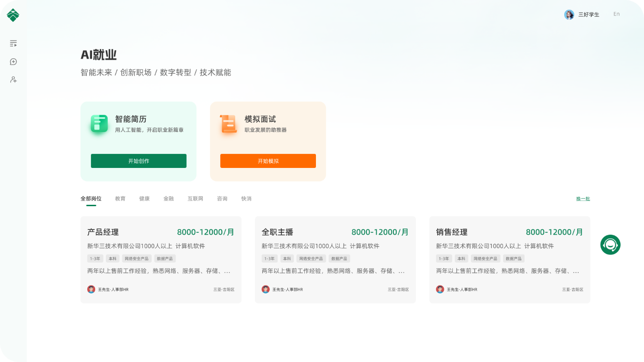Viewport: 644px width, 362px height.
Task: Click the green customer service headset icon
Action: point(610,244)
